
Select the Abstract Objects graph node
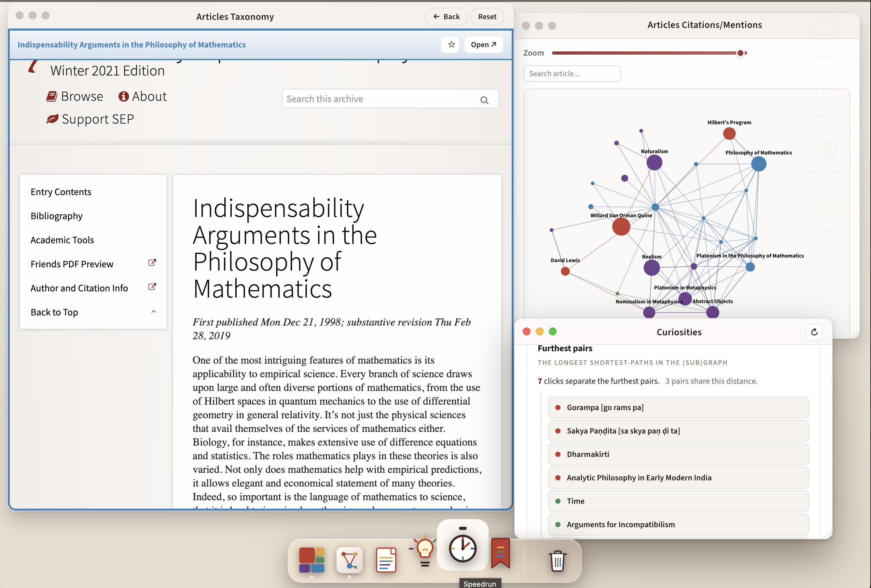(x=712, y=312)
